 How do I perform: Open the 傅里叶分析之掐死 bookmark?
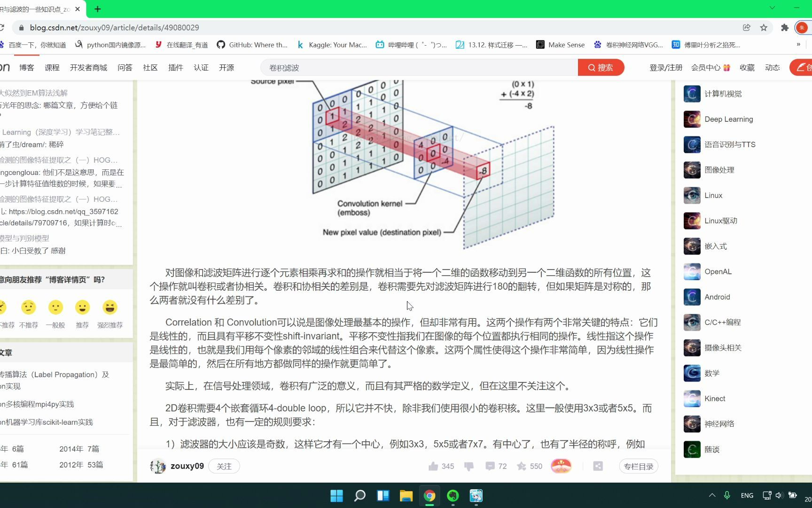(x=706, y=45)
